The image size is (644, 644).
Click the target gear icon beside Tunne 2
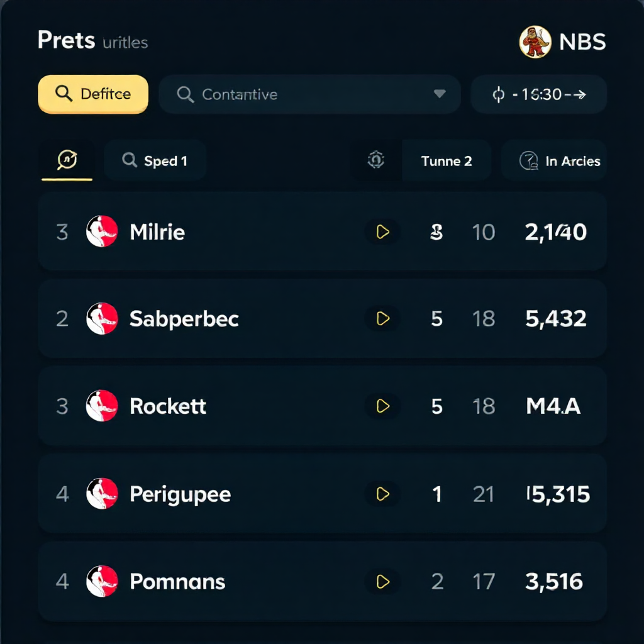376,160
